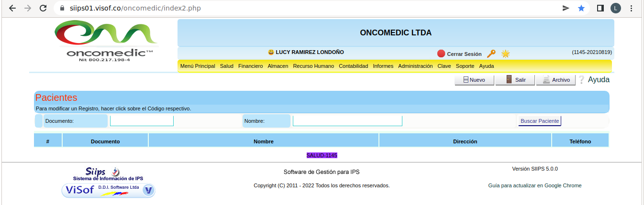The width and height of the screenshot is (644, 205).
Task: Focus the Nombre input field
Action: click(347, 121)
